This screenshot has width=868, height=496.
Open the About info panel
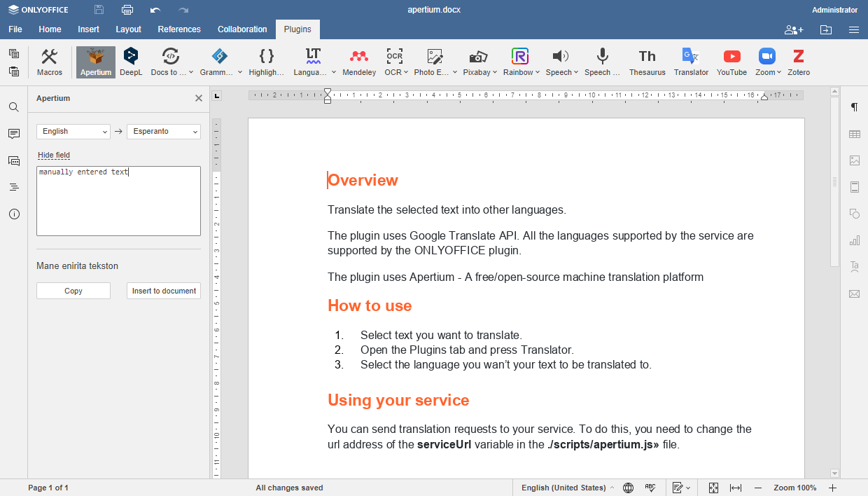click(x=14, y=214)
